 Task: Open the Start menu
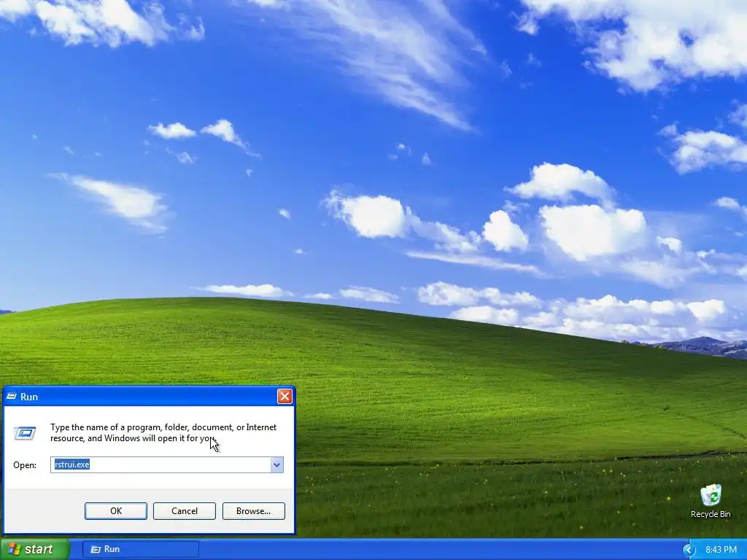34,549
